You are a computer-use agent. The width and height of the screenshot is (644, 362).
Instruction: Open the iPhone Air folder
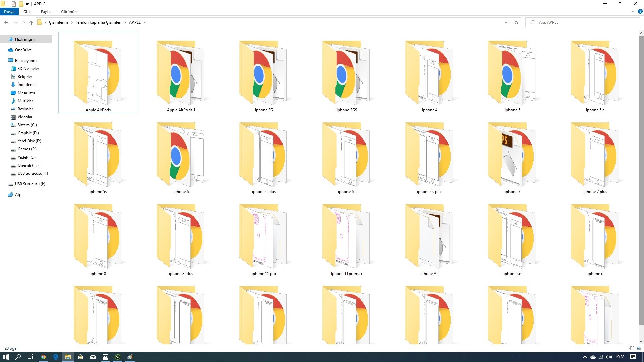click(429, 236)
